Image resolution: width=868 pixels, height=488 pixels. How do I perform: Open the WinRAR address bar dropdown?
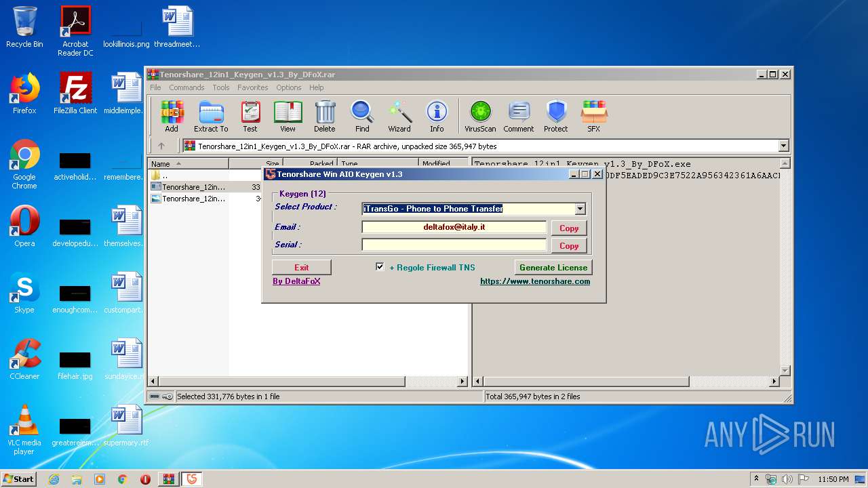pos(784,146)
